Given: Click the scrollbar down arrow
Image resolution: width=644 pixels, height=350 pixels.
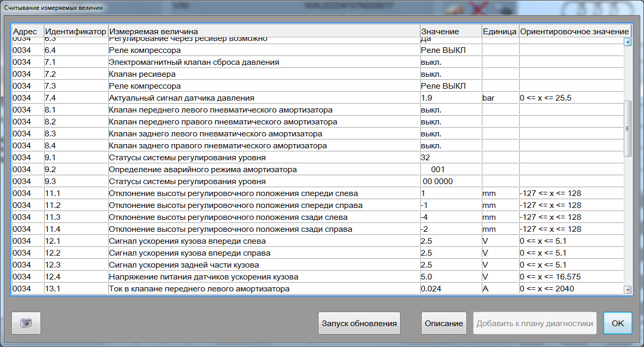Looking at the screenshot, I should pos(627,290).
